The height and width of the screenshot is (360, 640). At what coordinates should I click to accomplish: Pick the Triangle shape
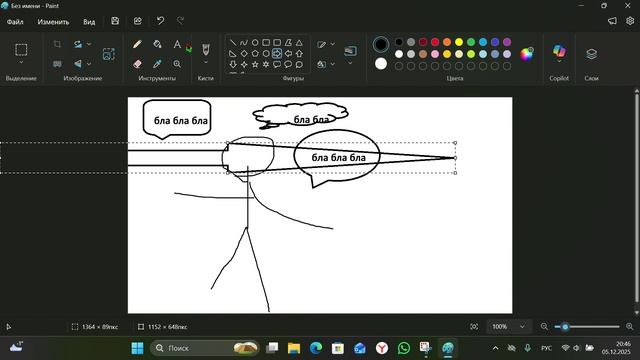tap(299, 42)
